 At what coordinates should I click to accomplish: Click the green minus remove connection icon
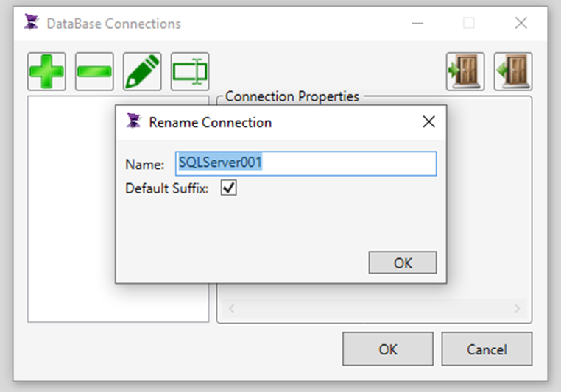pos(94,71)
